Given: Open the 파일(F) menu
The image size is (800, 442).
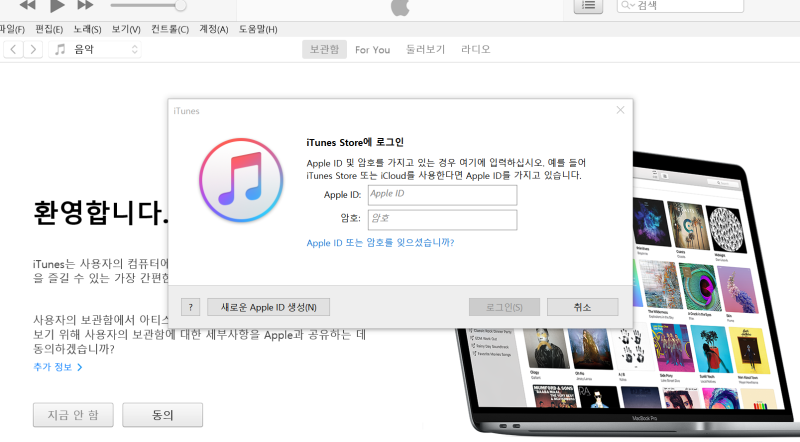Looking at the screenshot, I should click(x=11, y=29).
